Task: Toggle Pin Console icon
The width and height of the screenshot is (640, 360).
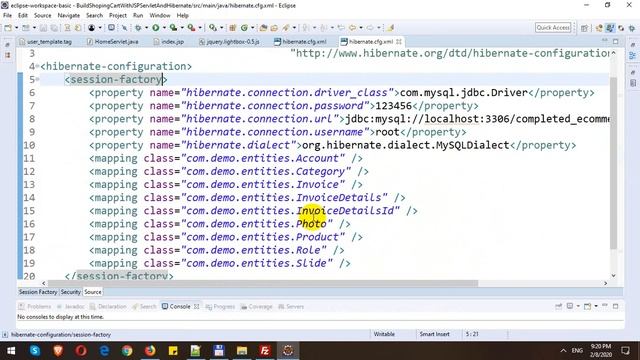Action: (558, 306)
